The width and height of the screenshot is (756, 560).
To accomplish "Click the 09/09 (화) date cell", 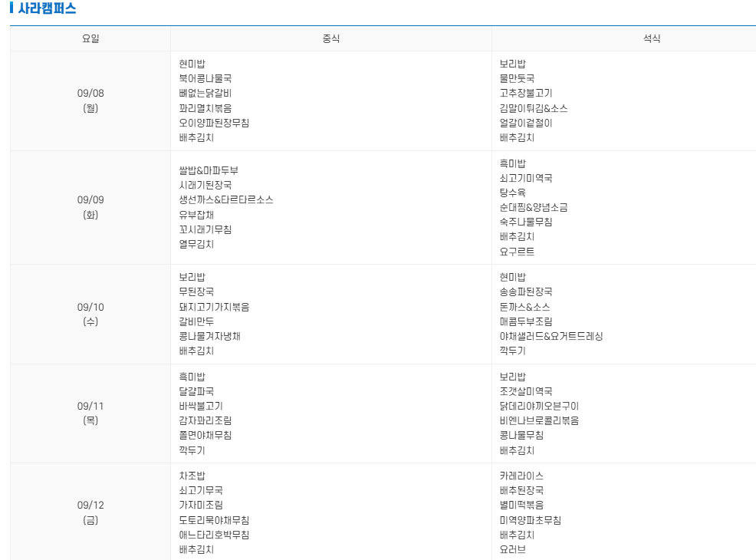I will [x=89, y=207].
